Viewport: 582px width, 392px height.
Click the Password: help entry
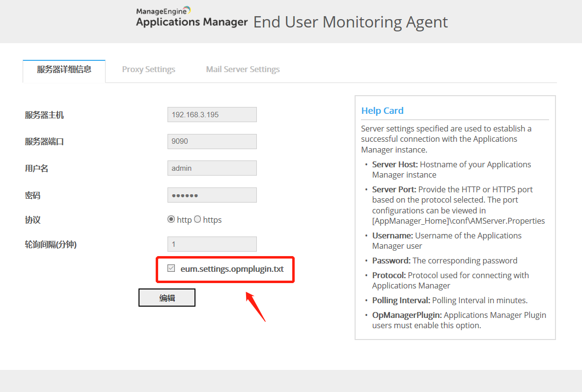click(444, 261)
